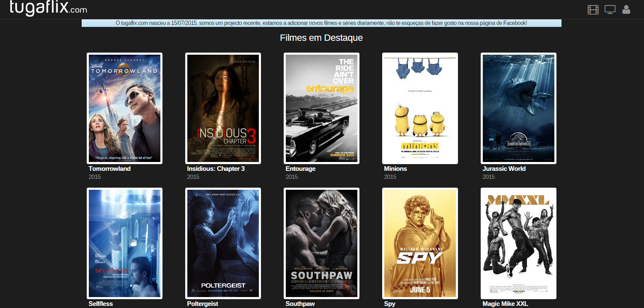Open the movies film-strip icon
Image resolution: width=644 pixels, height=308 pixels.
(593, 10)
